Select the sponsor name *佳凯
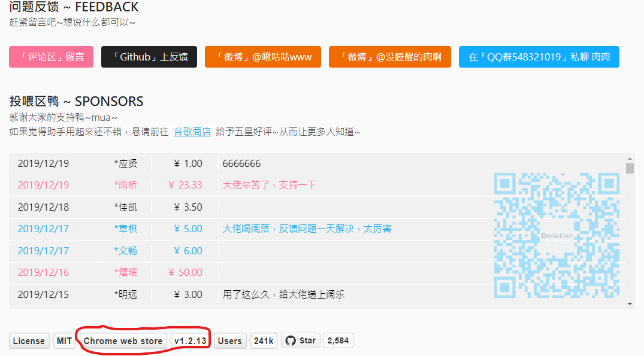 coord(126,207)
